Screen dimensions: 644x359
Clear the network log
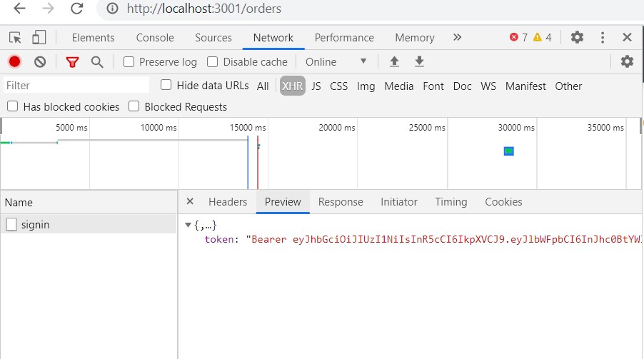pyautogui.click(x=40, y=61)
